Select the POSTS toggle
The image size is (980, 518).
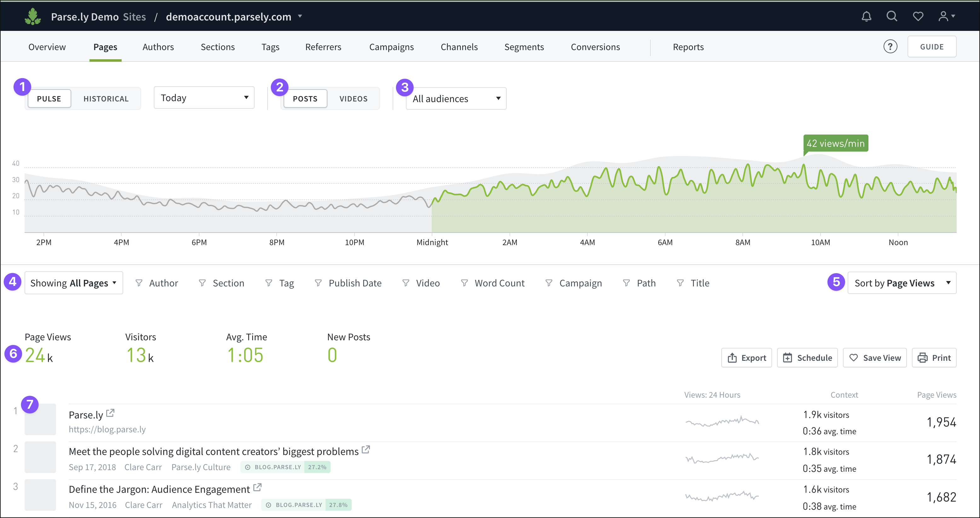tap(305, 99)
